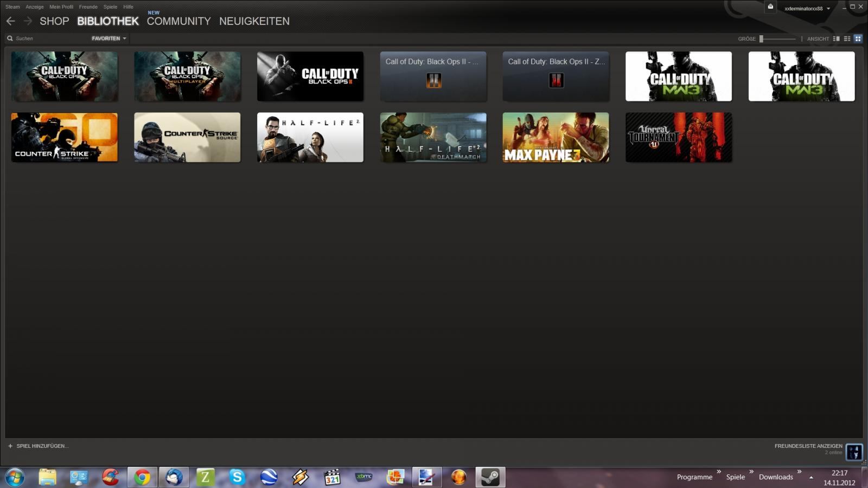Switch to list view layout icon

point(847,38)
